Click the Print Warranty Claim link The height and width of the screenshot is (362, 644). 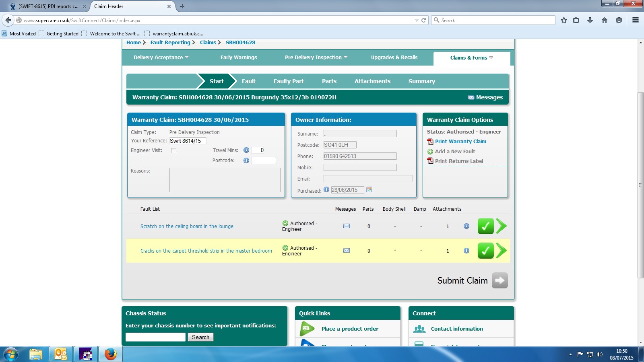(460, 142)
